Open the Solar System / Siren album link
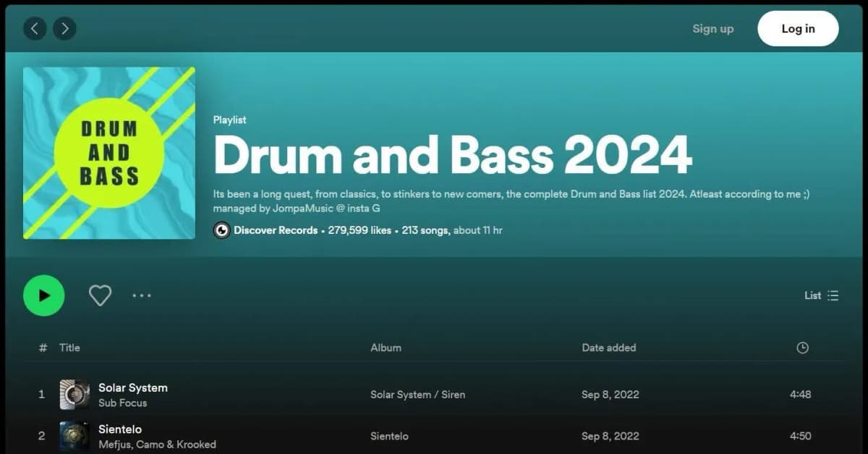This screenshot has width=868, height=454. point(418,395)
